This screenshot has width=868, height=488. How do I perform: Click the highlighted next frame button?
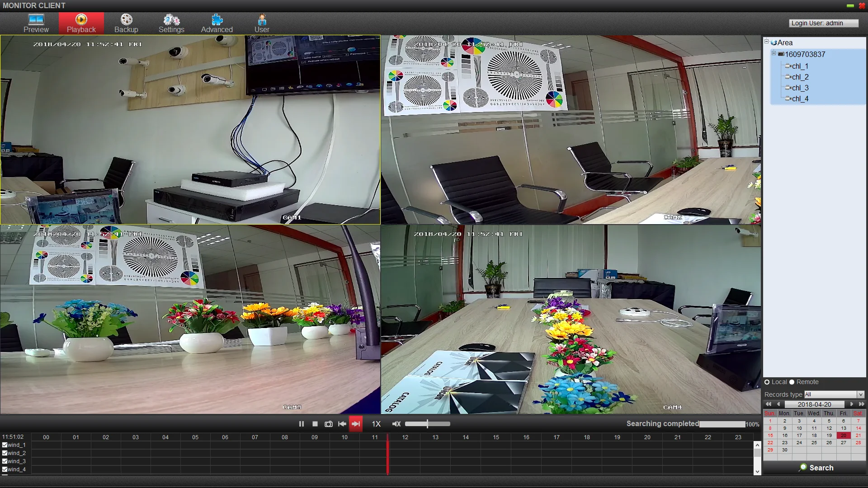(x=356, y=424)
